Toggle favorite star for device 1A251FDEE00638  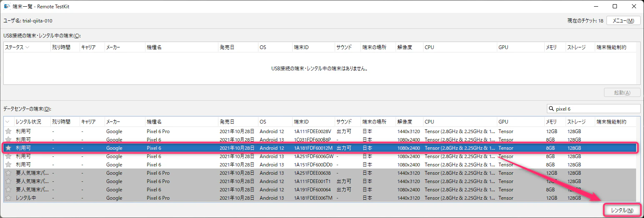(8, 173)
